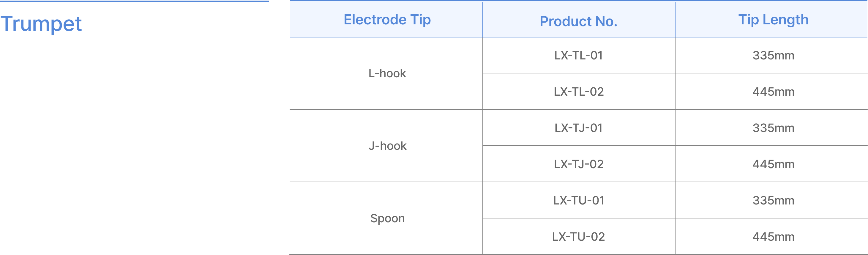Click the Spoon electrode tip cell

coord(387,218)
